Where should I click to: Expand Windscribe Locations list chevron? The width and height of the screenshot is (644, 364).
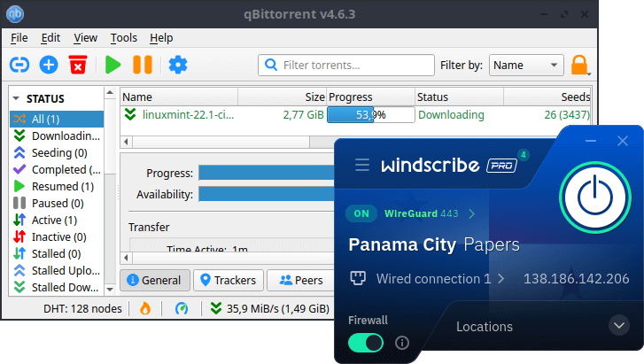[x=619, y=326]
